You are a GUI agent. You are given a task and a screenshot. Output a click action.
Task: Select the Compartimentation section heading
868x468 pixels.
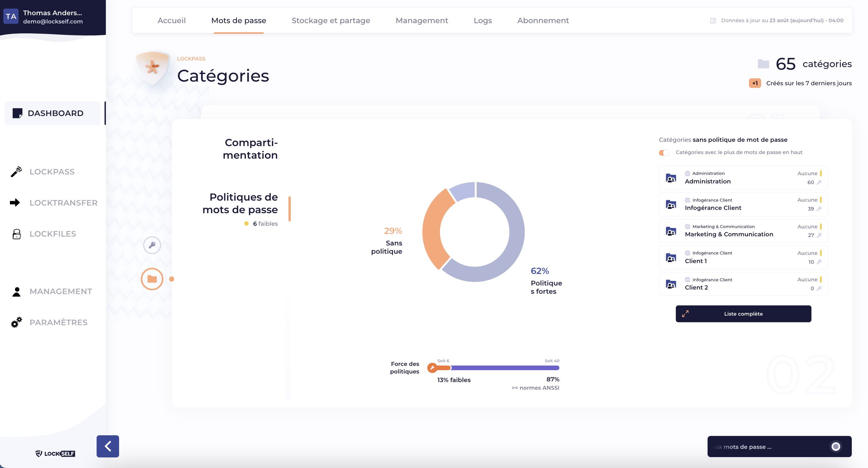click(250, 148)
